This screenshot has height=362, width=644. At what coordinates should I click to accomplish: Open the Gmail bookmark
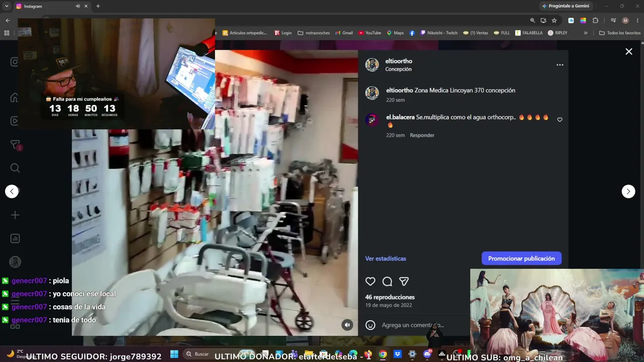click(x=344, y=33)
